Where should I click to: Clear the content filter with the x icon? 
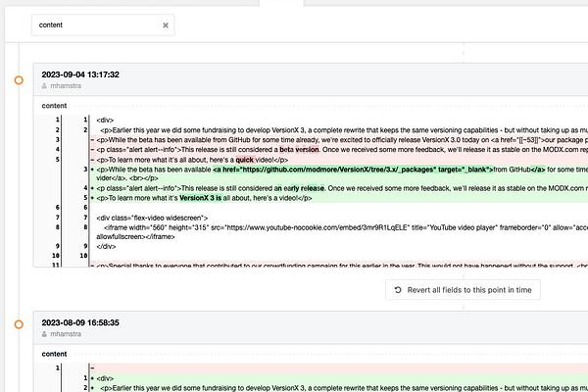(166, 25)
